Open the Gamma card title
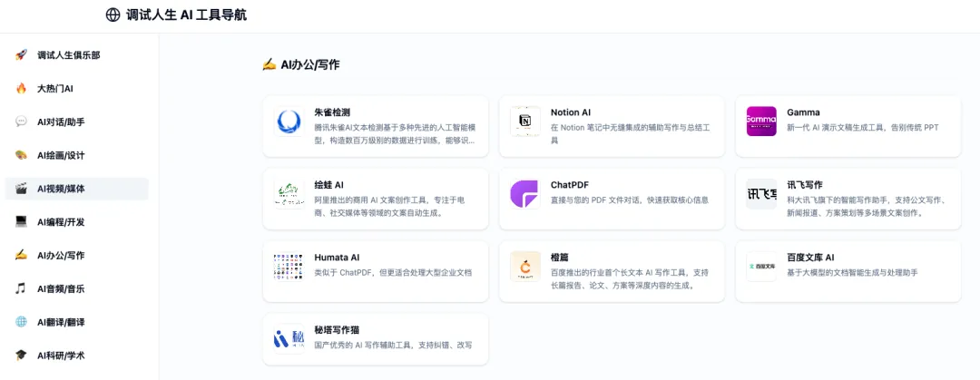The image size is (980, 380). (803, 112)
